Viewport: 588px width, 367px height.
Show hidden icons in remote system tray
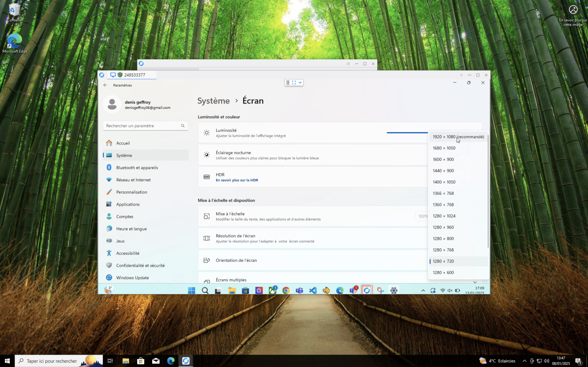(x=423, y=291)
